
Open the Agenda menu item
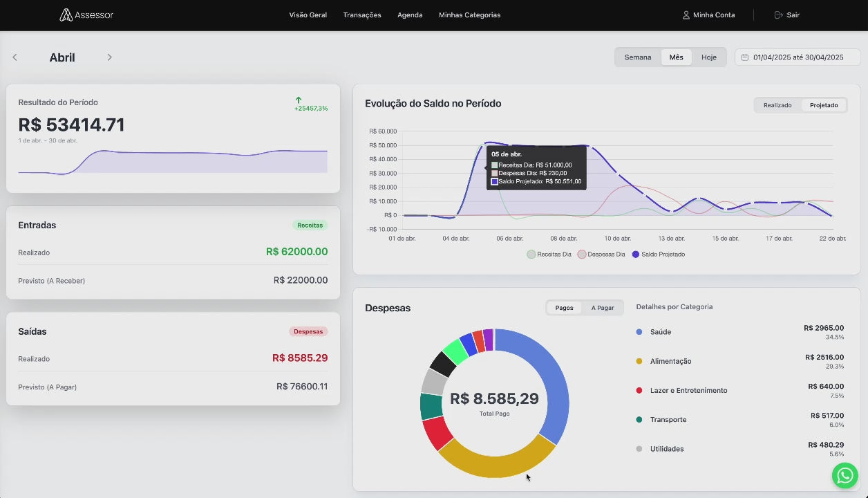pos(410,15)
